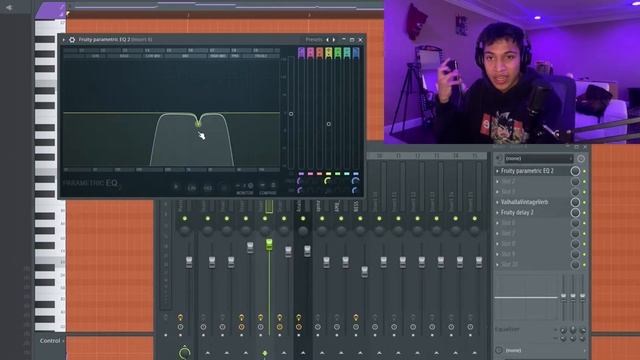Select the purple band 1 token
This screenshot has height=360, width=640.
click(301, 53)
